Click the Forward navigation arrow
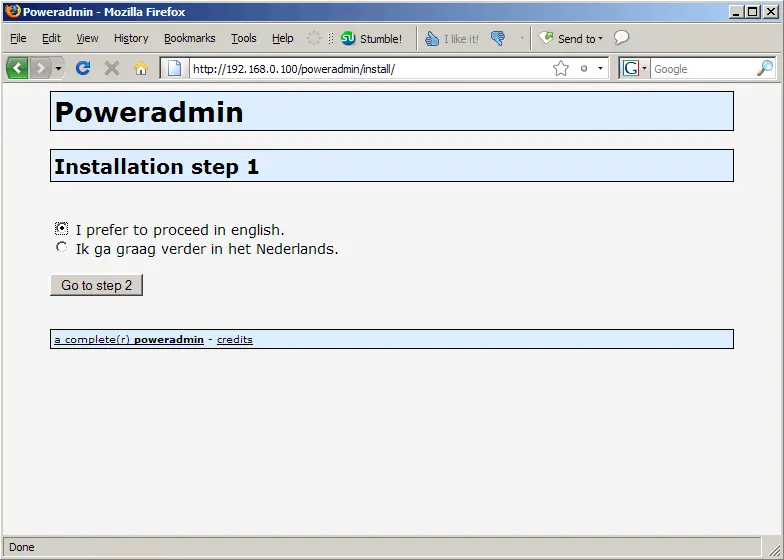 (40, 68)
